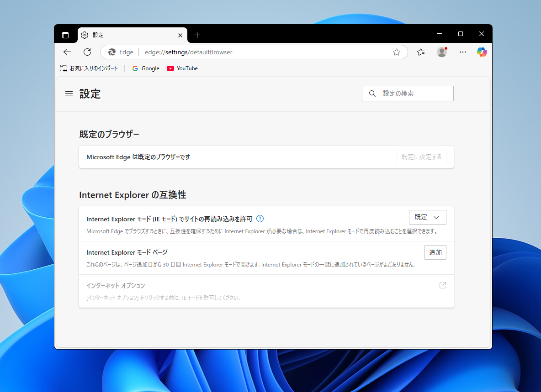Open a new tab with plus button

[x=197, y=35]
